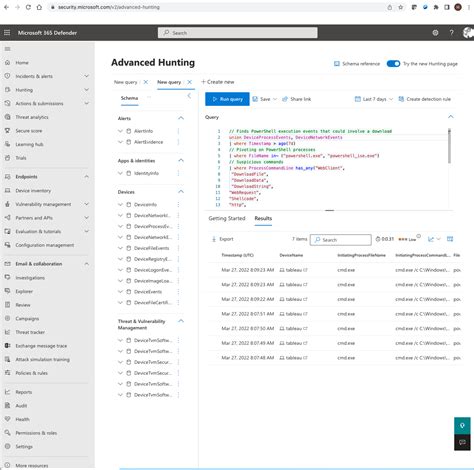Screen dimensions: 474x470
Task: Open the Microsoft 365 Defender app launcher
Action: tap(7, 33)
